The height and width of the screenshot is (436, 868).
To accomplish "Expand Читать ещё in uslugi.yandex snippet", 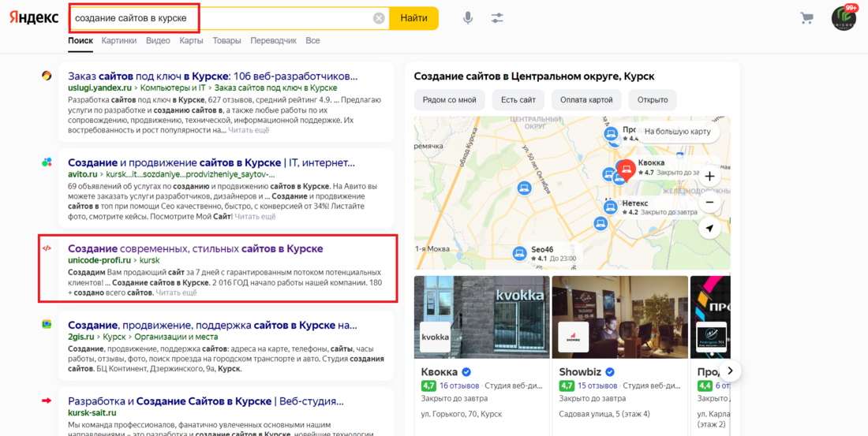I will tap(249, 130).
